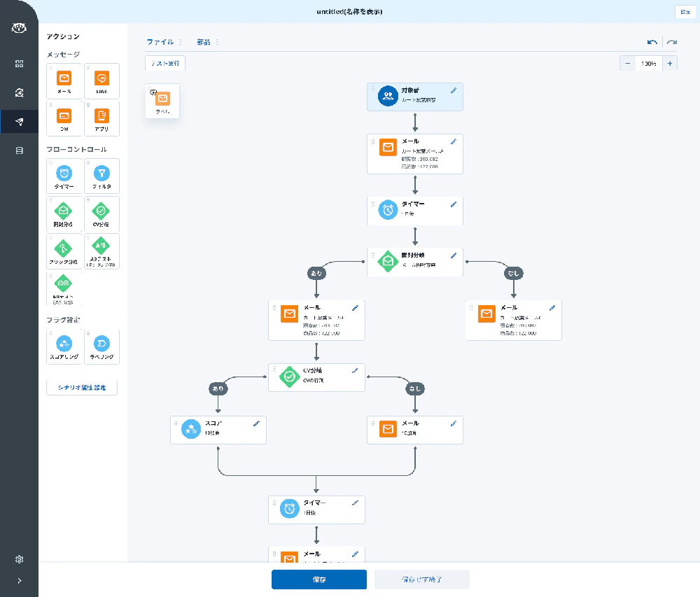Screen dimensions: 700x597
Task: Choose the CV分岐 branch block
Action: (101, 213)
